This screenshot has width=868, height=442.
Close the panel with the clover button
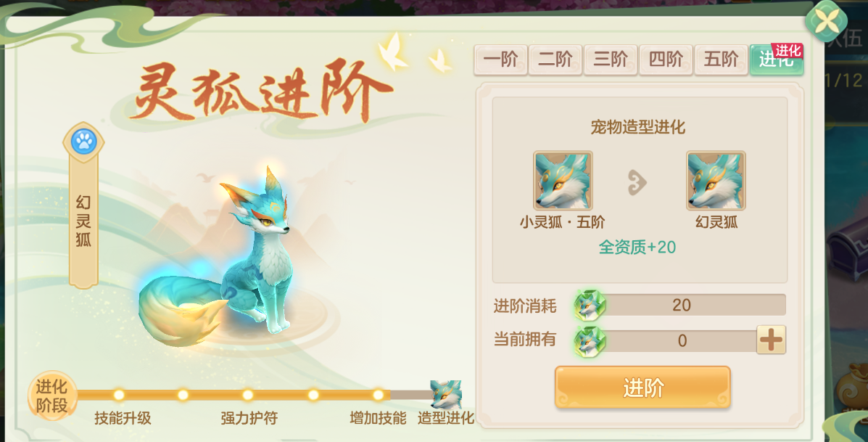pyautogui.click(x=825, y=21)
